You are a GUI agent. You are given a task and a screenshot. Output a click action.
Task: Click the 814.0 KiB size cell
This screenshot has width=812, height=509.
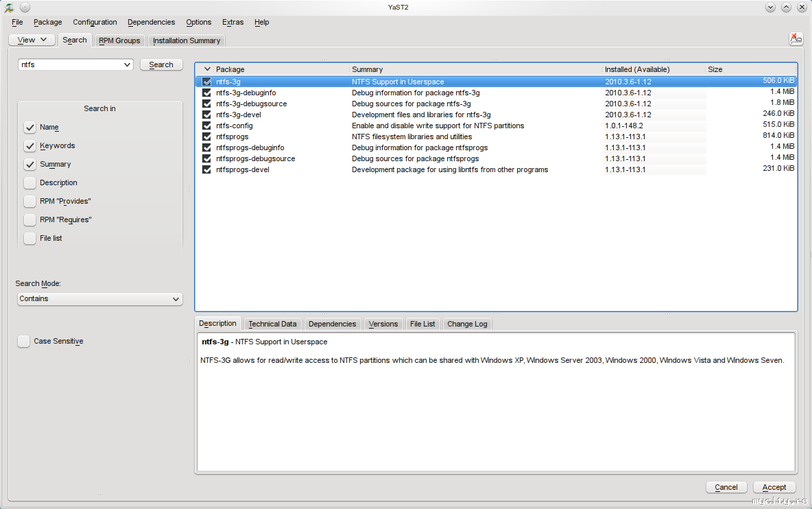pyautogui.click(x=778, y=136)
